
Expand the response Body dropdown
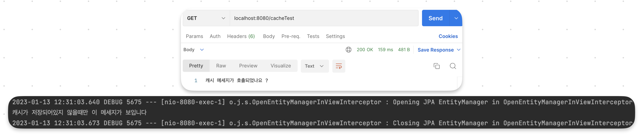(194, 50)
